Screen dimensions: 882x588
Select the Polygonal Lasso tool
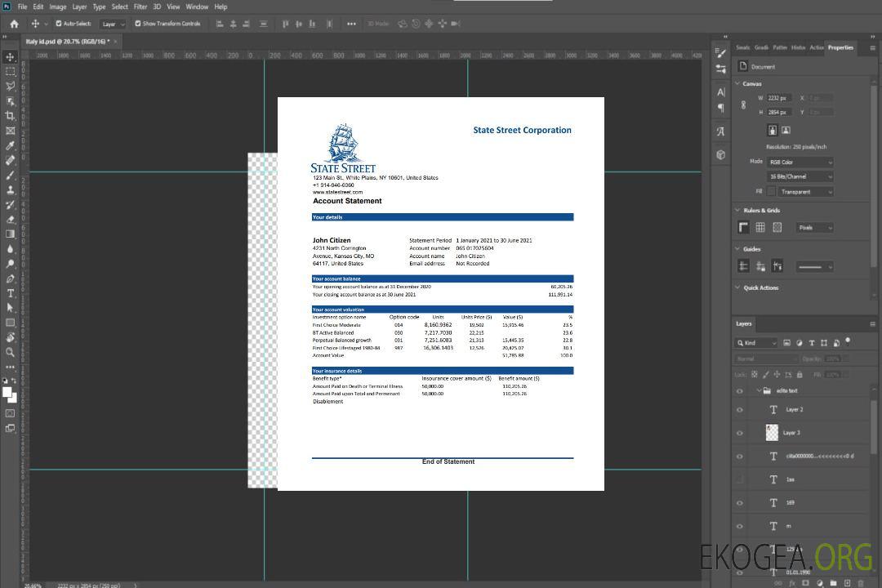pos(10,86)
